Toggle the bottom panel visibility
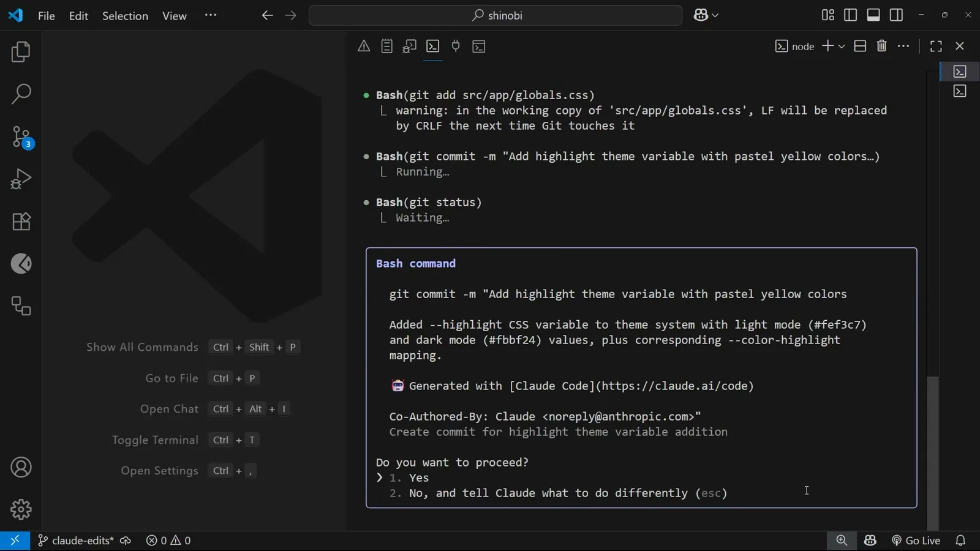Viewport: 980px width, 551px height. 873,15
